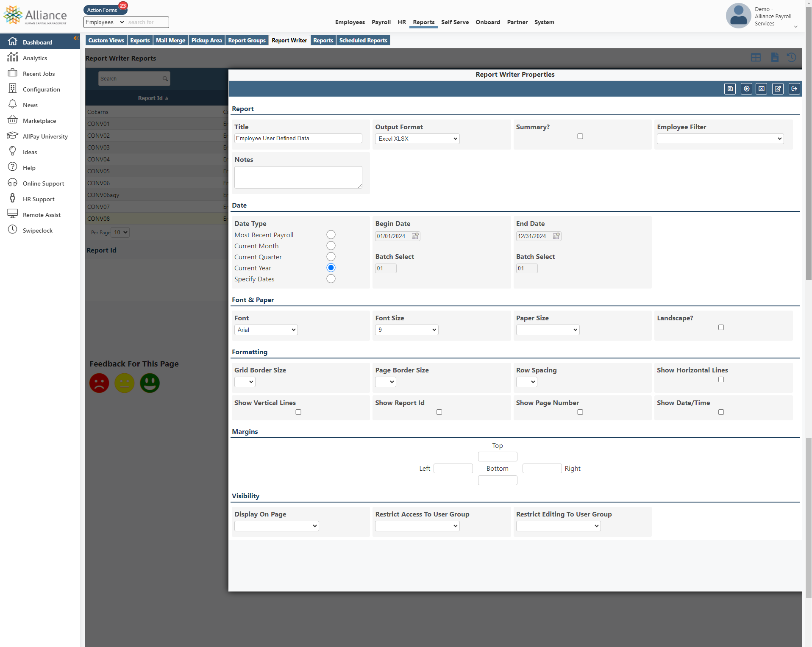Click the Swipeclock clock icon
This screenshot has width=812, height=647.
tap(13, 230)
